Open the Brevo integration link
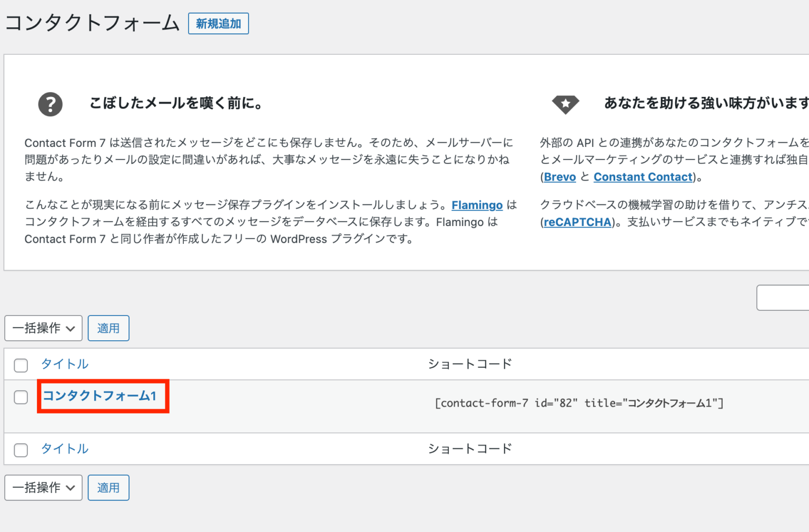 (x=559, y=176)
